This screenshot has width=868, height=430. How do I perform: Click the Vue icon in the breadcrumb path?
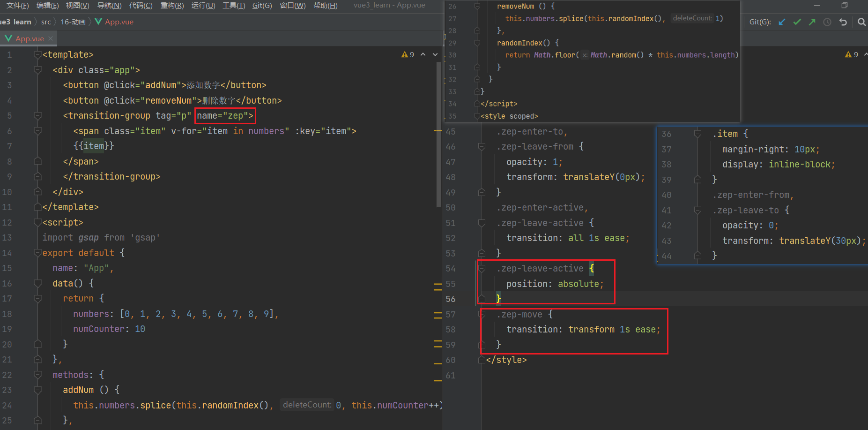[98, 22]
